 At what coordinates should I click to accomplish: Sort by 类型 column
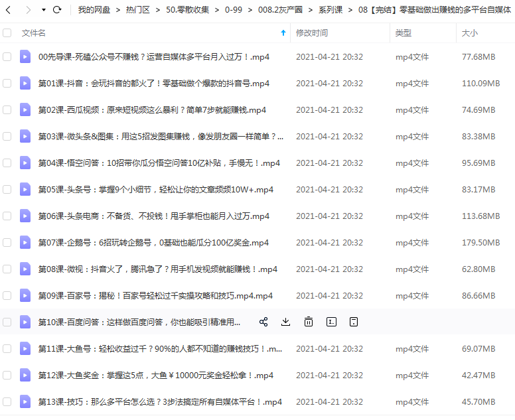point(404,33)
